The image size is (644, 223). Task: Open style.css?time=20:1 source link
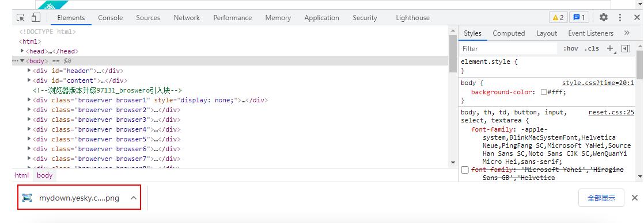tap(598, 83)
